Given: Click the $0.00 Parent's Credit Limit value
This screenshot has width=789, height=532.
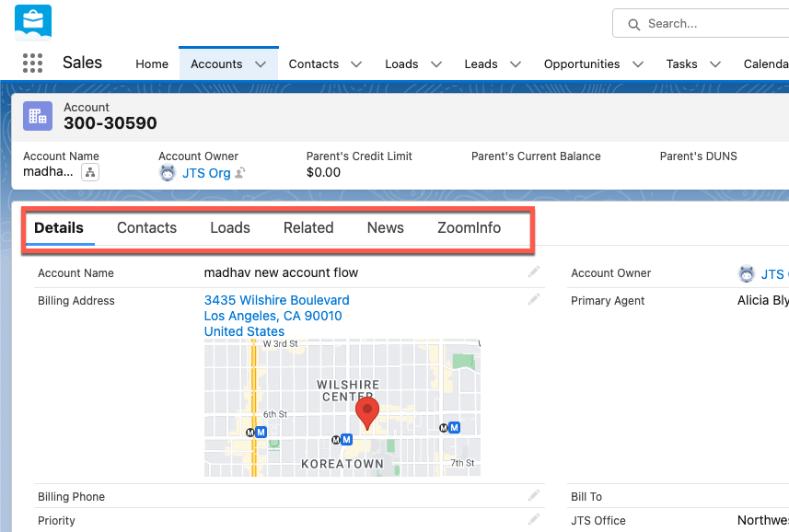Looking at the screenshot, I should click(323, 172).
